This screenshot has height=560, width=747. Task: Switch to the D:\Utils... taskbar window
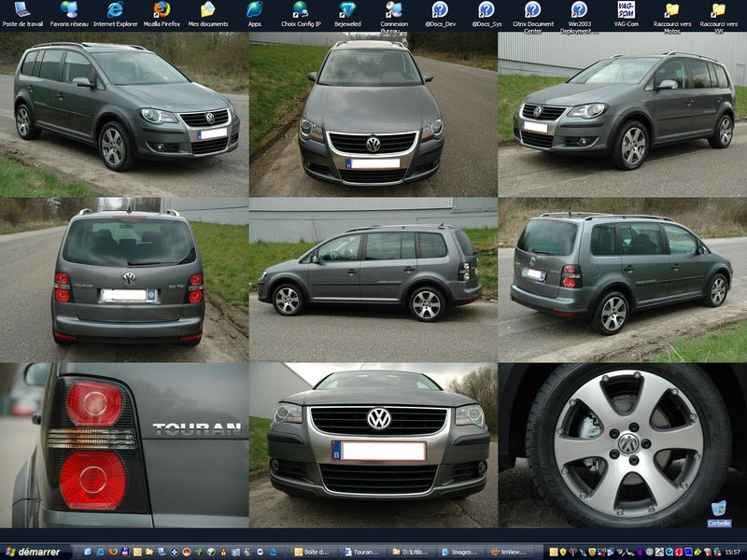coord(412,552)
